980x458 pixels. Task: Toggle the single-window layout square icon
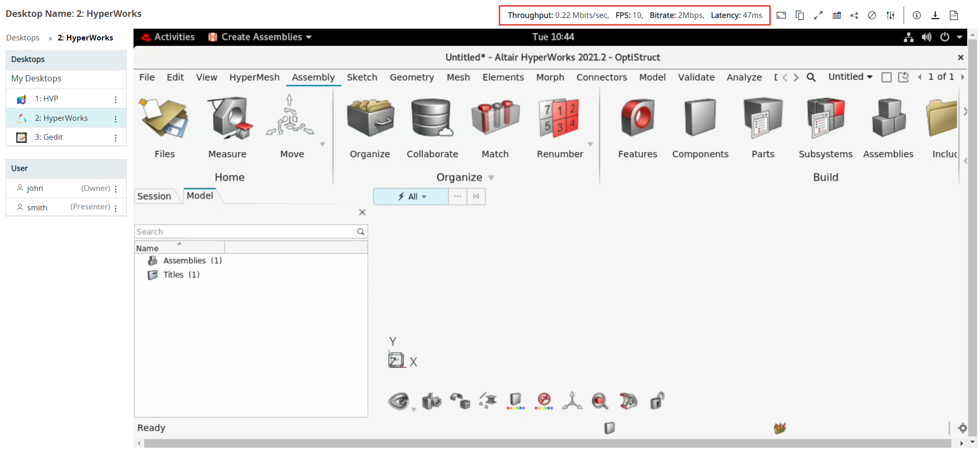coord(887,77)
